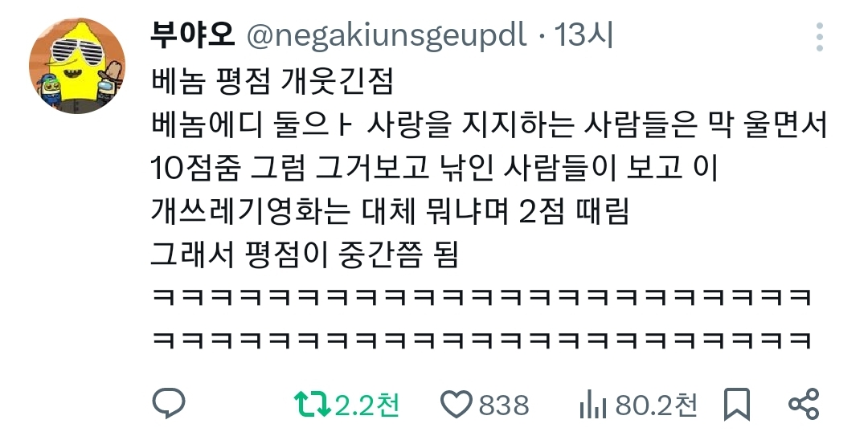Viewport: 868px width, 436px height.
Task: Click the line starting with 10점줌
Action: coord(435,168)
